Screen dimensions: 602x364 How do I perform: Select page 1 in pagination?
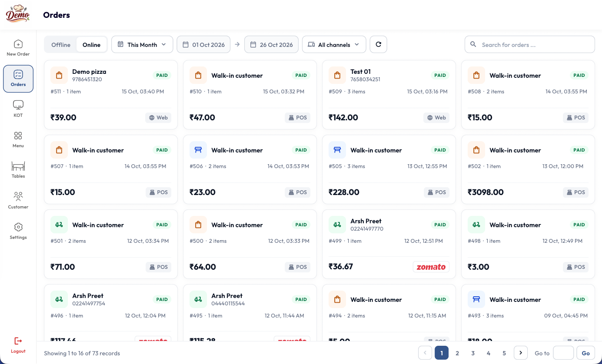pos(442,353)
